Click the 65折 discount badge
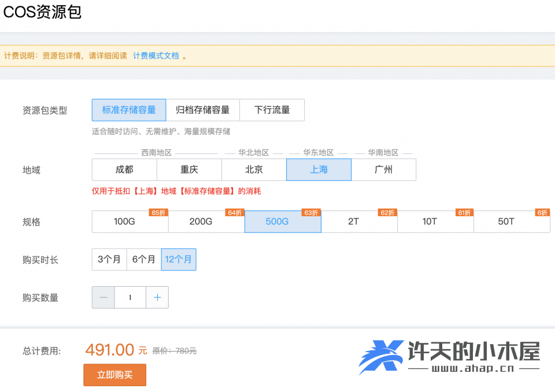Viewport: 555px width, 392px height. [158, 212]
